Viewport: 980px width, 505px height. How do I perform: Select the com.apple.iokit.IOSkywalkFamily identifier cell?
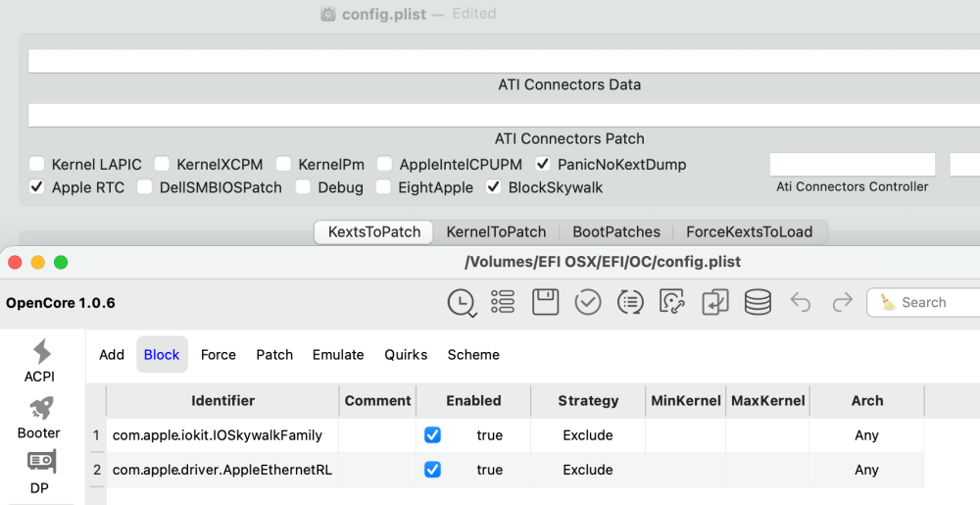point(222,435)
